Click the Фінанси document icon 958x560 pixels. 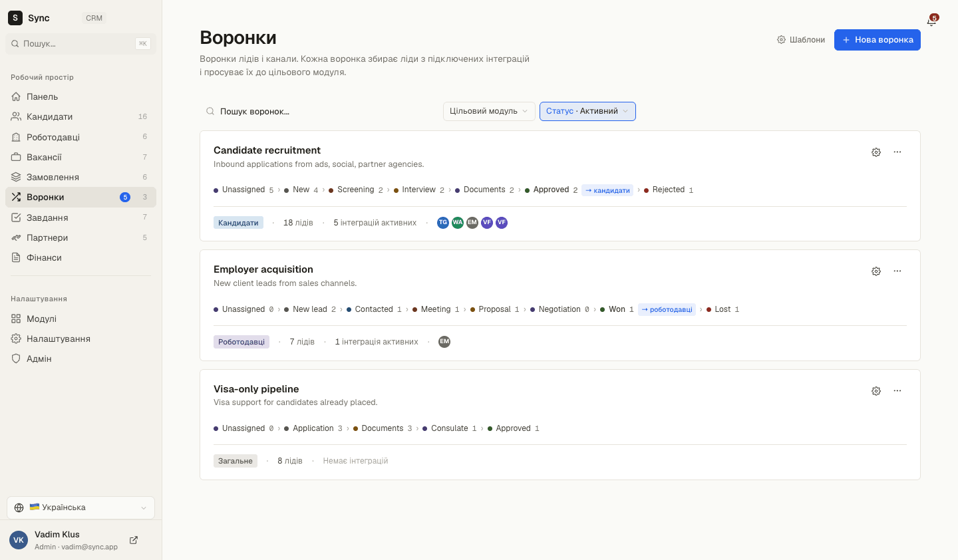coord(16,258)
